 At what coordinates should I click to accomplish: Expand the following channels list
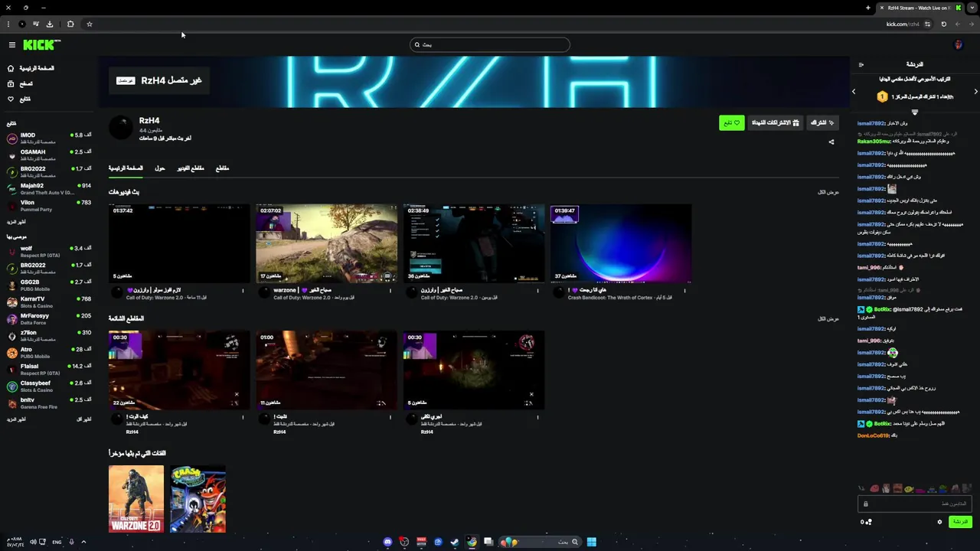[16, 222]
